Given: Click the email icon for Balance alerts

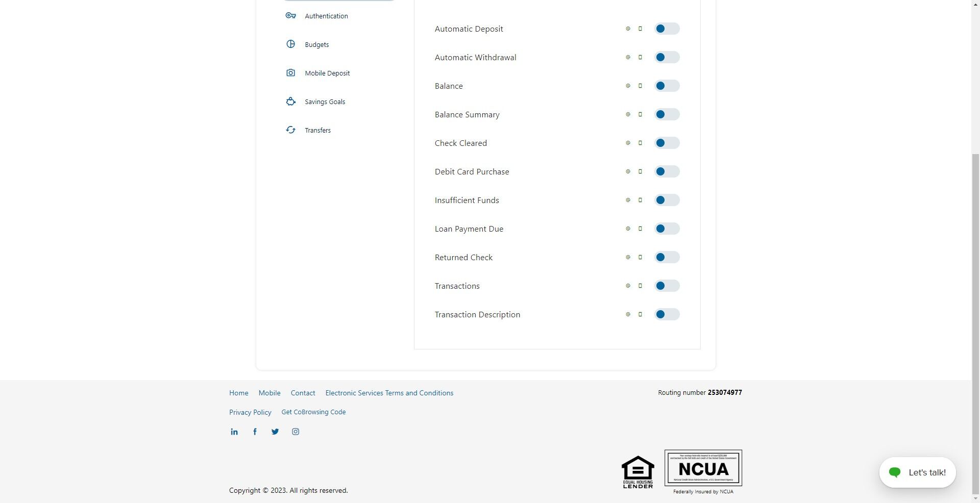Looking at the screenshot, I should point(627,86).
